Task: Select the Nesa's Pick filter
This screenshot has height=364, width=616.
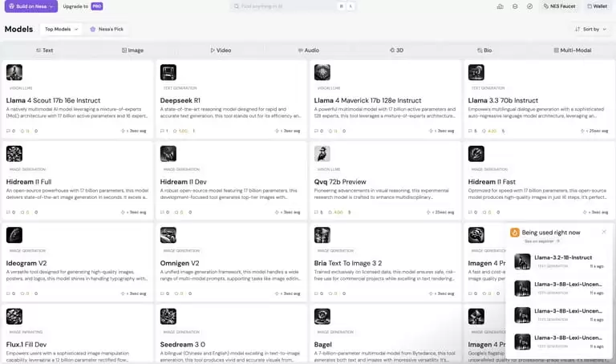Action: (107, 29)
